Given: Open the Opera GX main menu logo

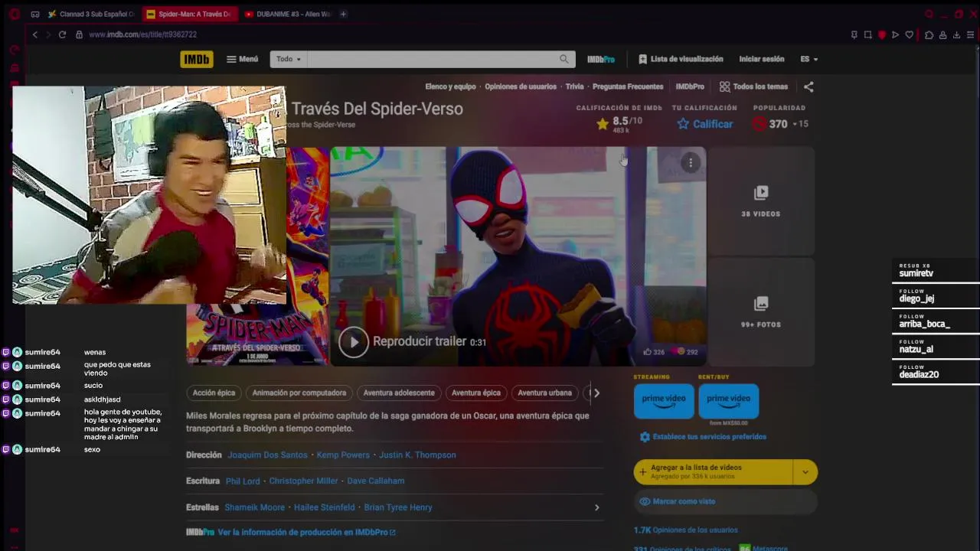Looking at the screenshot, I should pos(14,14).
